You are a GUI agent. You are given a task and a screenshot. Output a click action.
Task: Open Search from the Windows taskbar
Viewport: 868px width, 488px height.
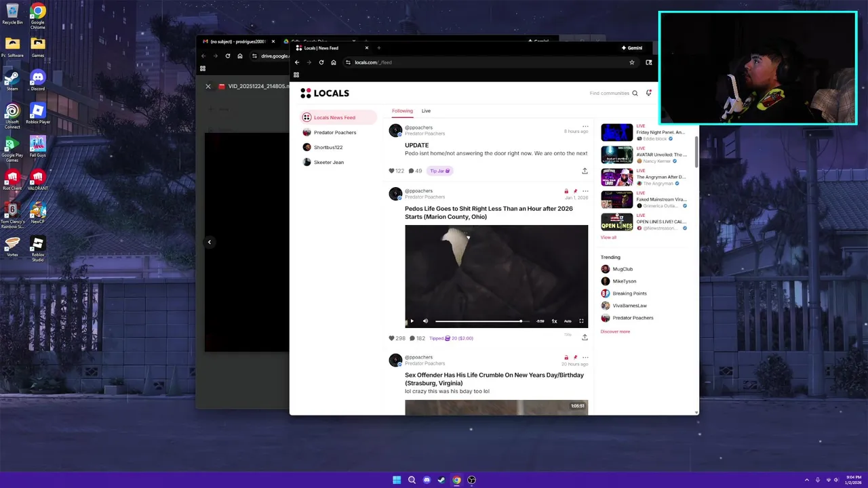point(412,480)
